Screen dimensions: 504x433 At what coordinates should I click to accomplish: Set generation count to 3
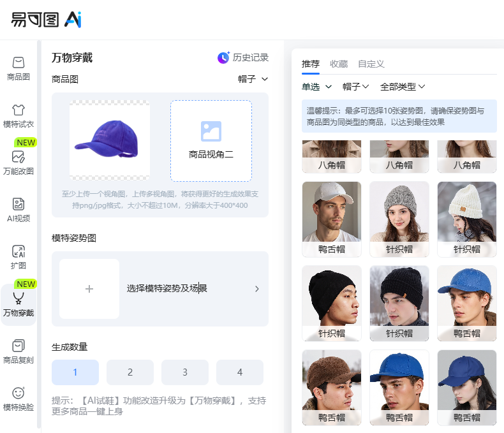[x=185, y=372]
